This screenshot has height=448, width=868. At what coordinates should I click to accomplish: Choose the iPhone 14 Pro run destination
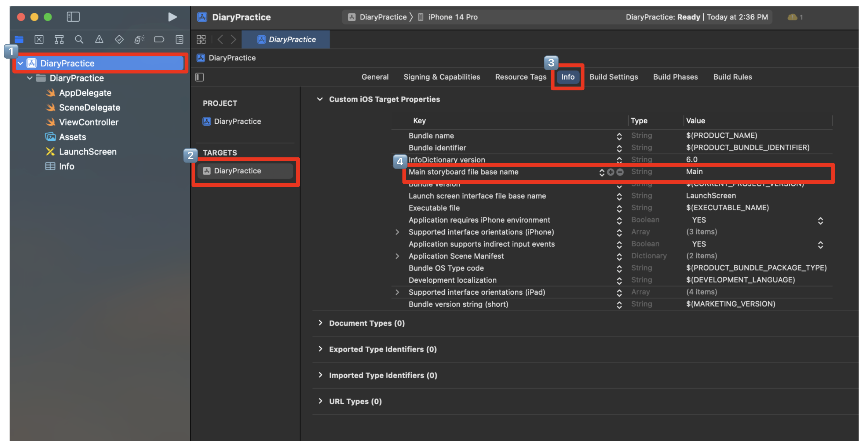click(448, 17)
